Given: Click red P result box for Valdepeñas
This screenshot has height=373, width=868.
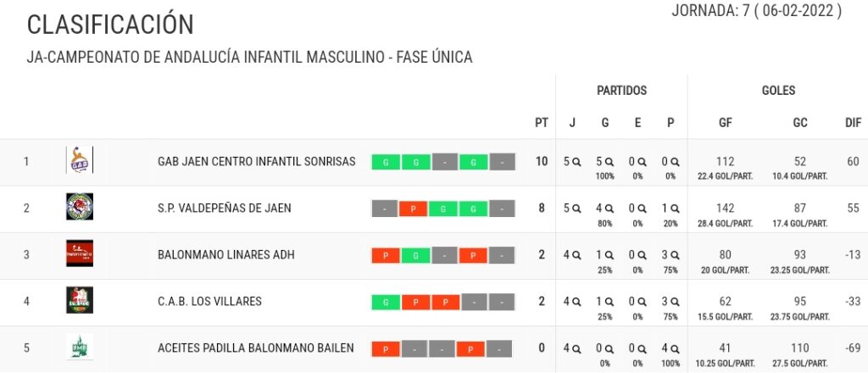Looking at the screenshot, I should click(415, 209).
